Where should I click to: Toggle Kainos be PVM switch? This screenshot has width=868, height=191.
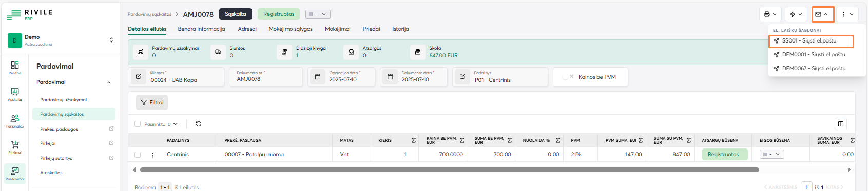(x=568, y=77)
